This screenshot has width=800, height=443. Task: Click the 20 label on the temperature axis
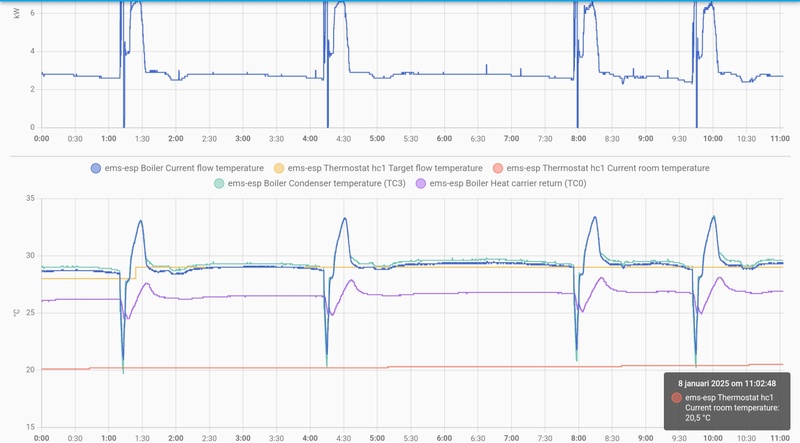(31, 370)
